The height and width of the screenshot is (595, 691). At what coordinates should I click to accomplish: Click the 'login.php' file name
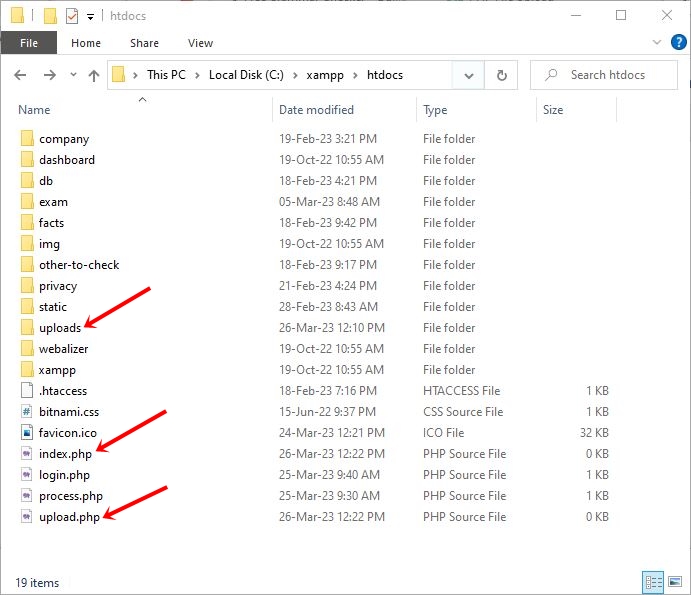click(x=64, y=475)
